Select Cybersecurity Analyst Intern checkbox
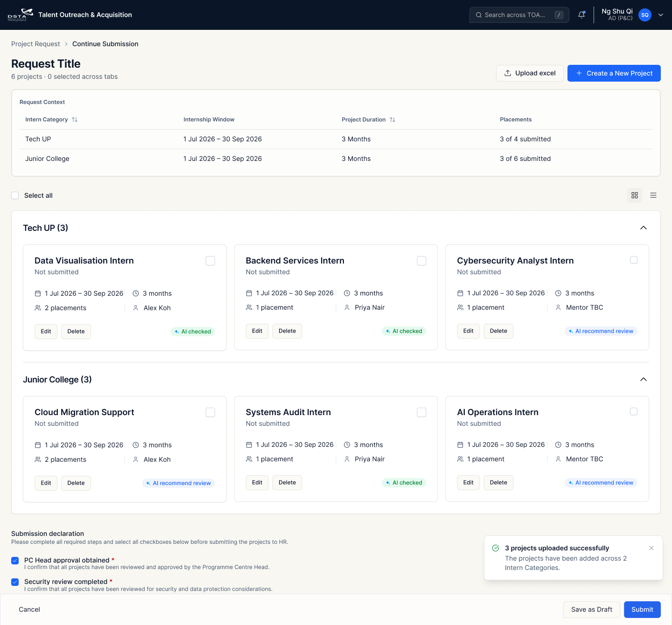The width and height of the screenshot is (672, 625). [634, 260]
